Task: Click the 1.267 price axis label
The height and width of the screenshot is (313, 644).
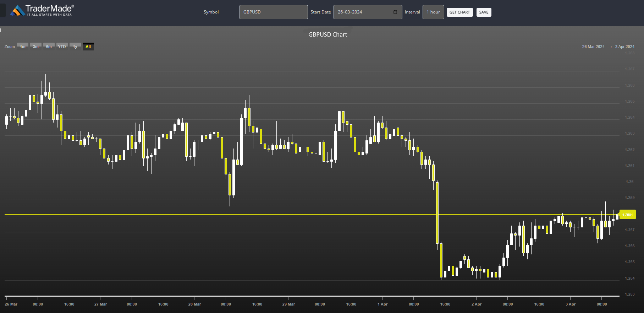Action: (x=629, y=69)
